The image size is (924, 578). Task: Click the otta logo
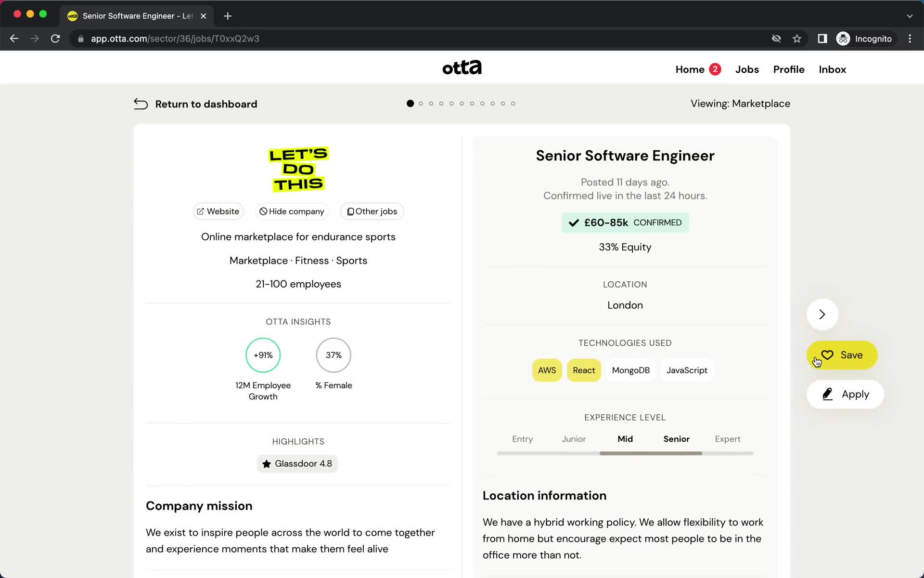pyautogui.click(x=462, y=67)
